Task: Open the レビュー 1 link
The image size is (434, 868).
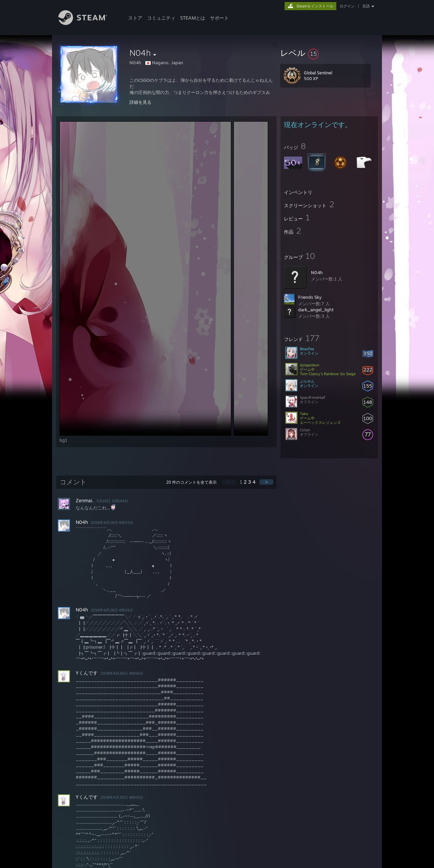Action: (x=297, y=218)
